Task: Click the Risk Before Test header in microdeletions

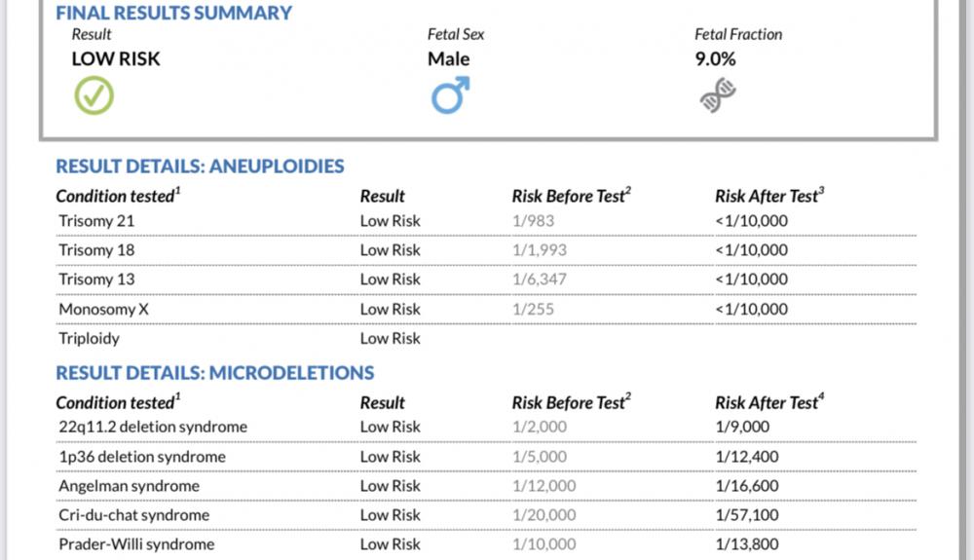Action: click(571, 402)
